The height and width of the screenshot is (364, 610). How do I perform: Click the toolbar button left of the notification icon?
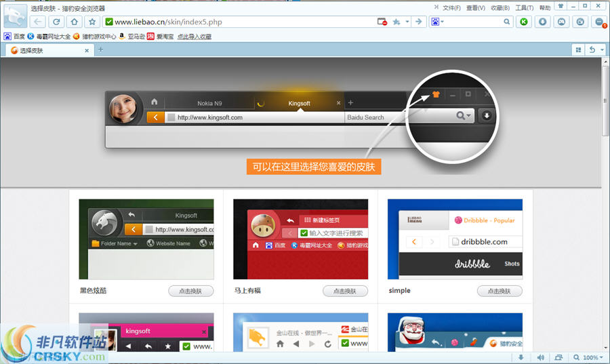tap(580, 22)
